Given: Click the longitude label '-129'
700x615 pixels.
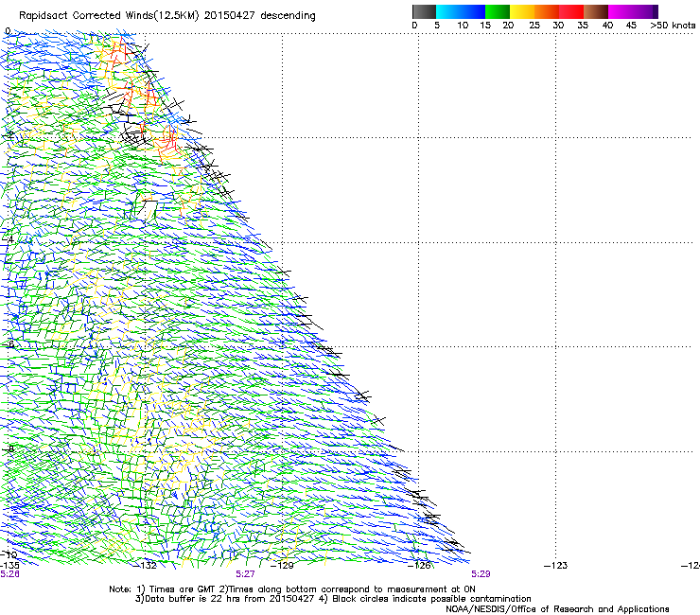Looking at the screenshot, I should point(283,566).
